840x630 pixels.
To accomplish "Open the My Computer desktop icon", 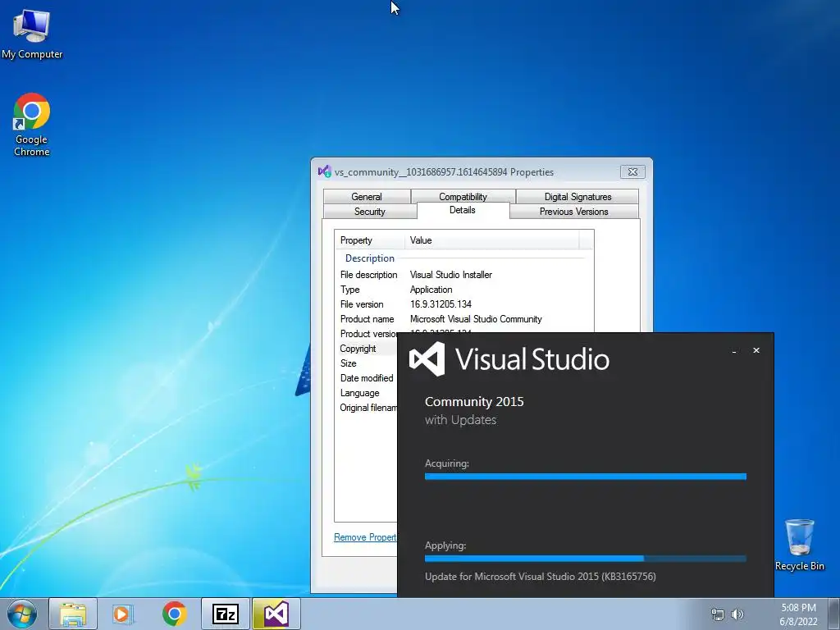I will (x=32, y=34).
